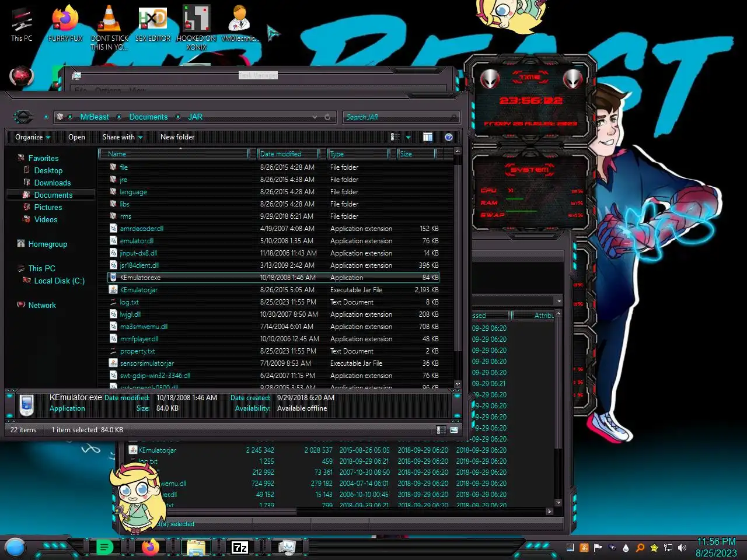Open the VLC cone desktop shortcut
The width and height of the screenshot is (747, 560).
pos(109,27)
